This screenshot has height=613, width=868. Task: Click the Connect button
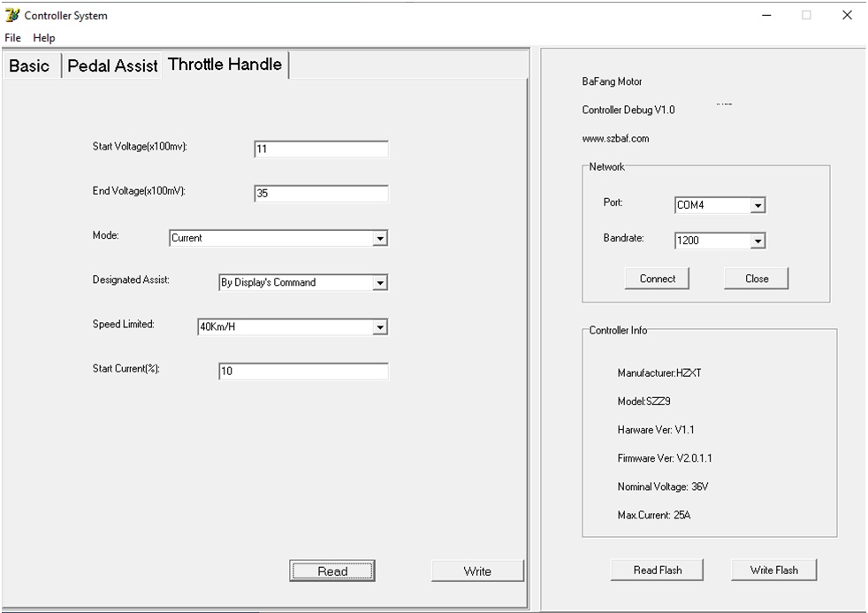[x=657, y=279]
